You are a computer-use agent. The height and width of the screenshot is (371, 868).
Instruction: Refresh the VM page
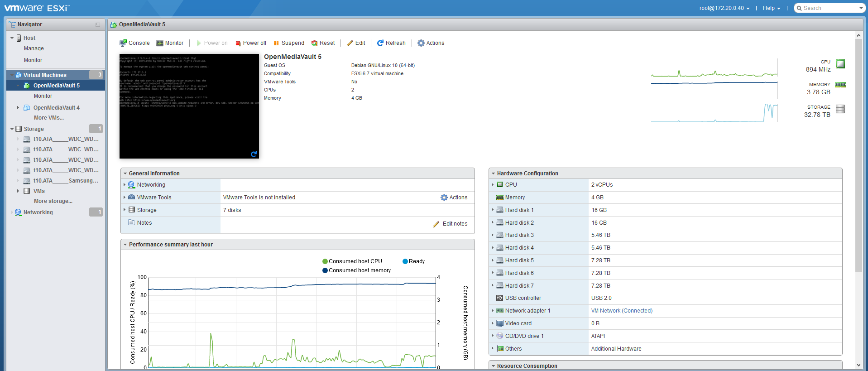point(391,43)
